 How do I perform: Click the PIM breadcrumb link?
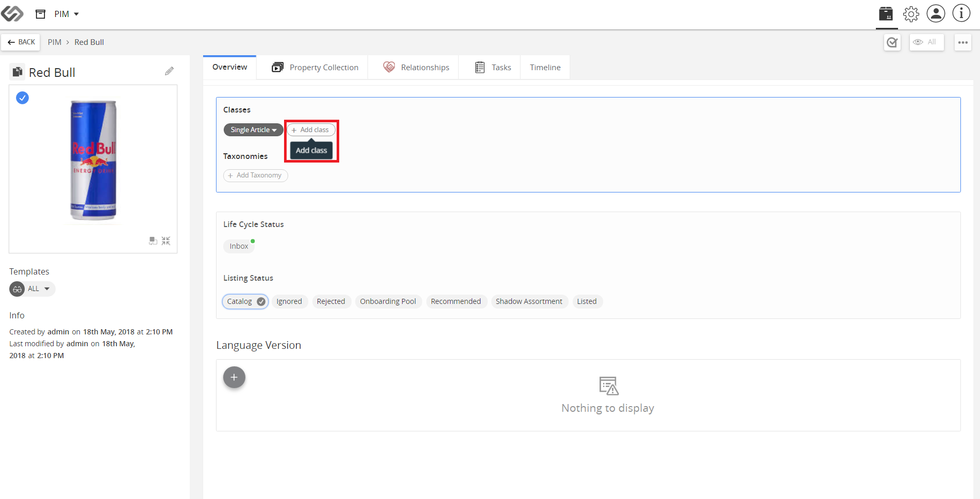(x=55, y=42)
